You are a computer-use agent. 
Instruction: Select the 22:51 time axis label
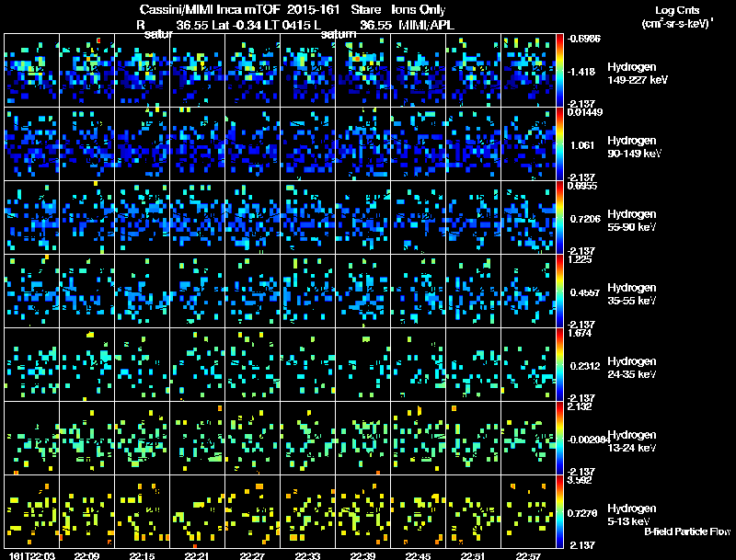tap(473, 555)
